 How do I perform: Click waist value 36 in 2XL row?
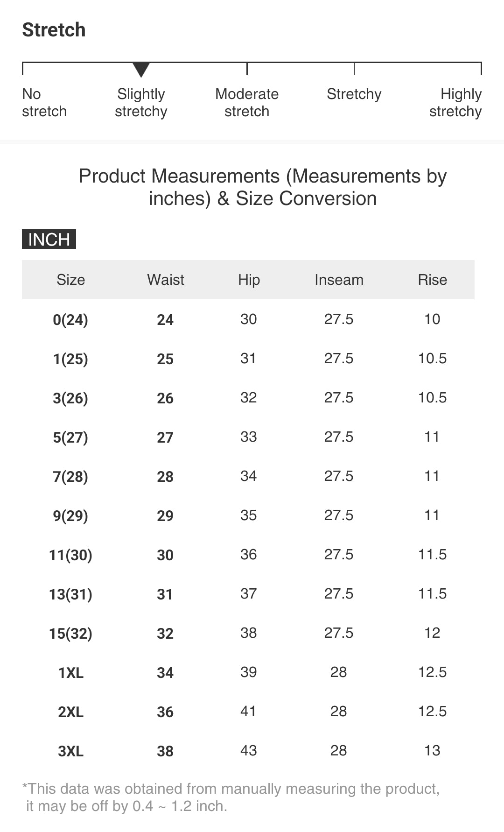(165, 712)
